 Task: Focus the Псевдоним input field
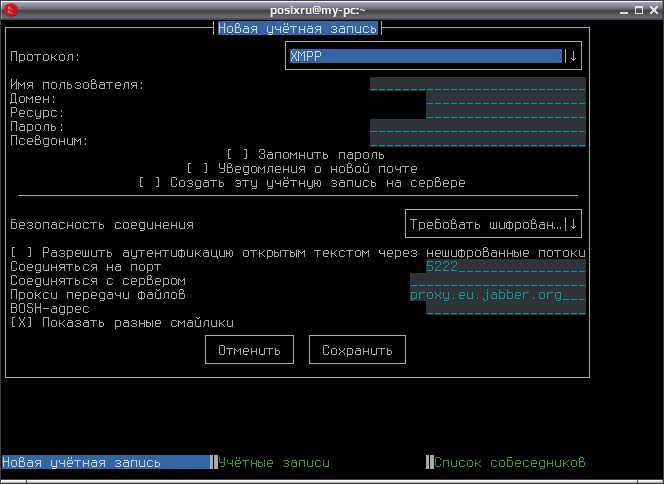pos(478,140)
